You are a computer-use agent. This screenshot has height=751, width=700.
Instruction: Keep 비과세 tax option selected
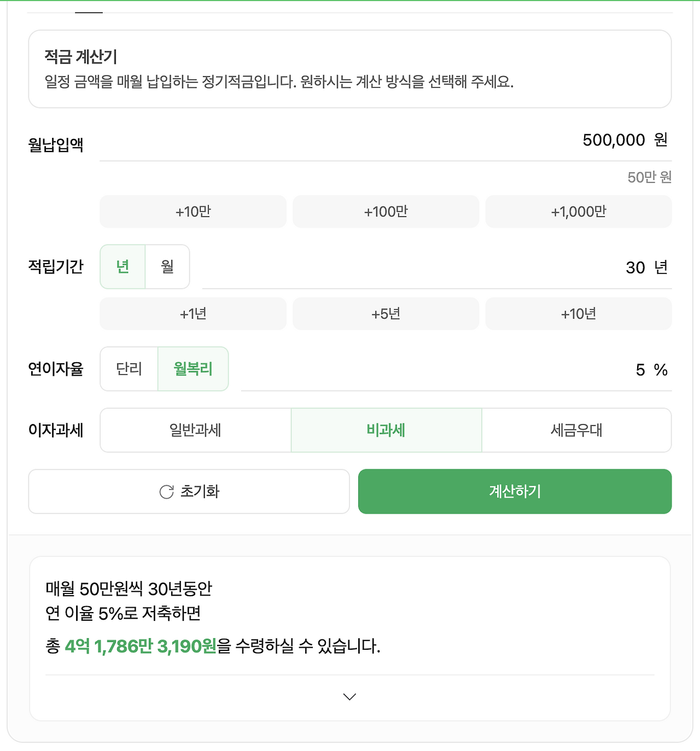tap(386, 430)
